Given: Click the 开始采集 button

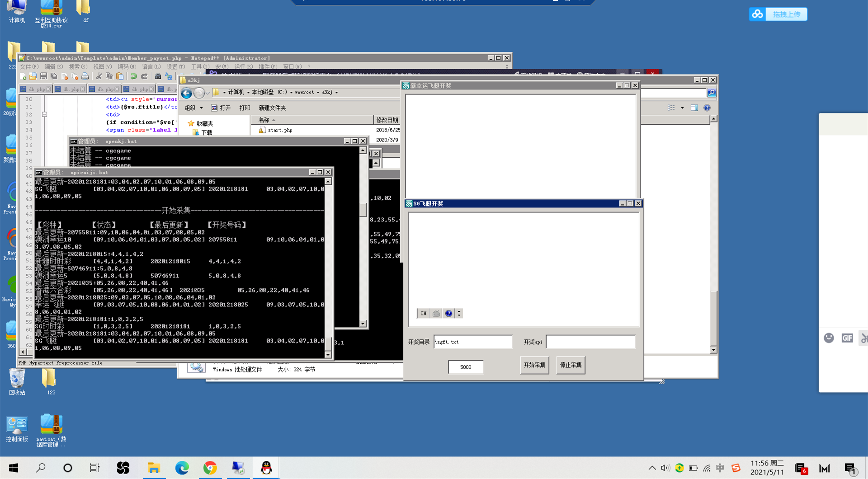Looking at the screenshot, I should tap(534, 365).
